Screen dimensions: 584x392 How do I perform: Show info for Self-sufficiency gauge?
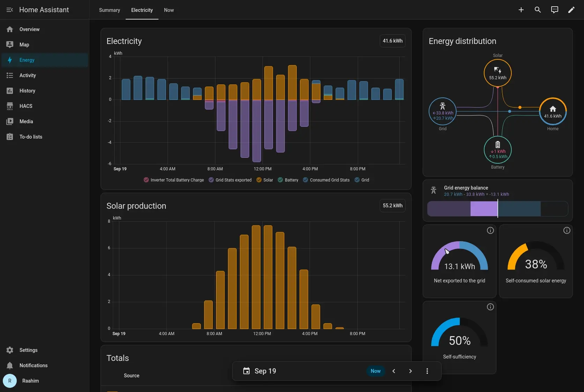coord(490,307)
